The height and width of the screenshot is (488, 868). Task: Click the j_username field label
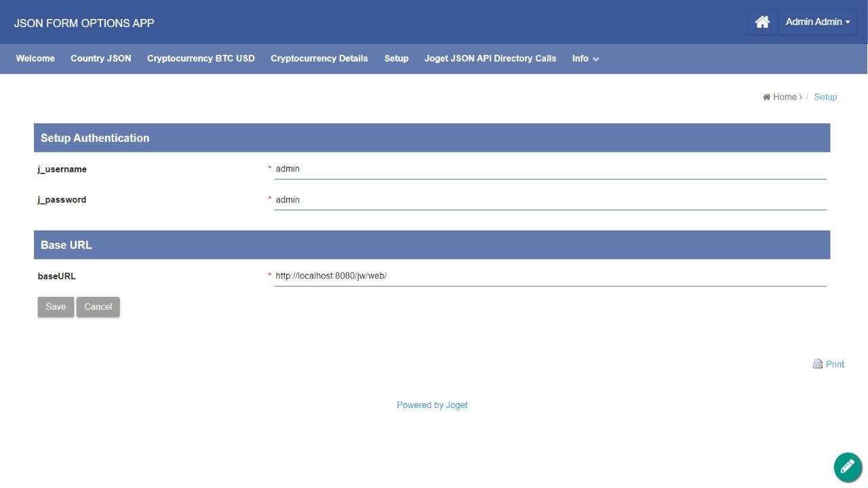[x=62, y=169]
